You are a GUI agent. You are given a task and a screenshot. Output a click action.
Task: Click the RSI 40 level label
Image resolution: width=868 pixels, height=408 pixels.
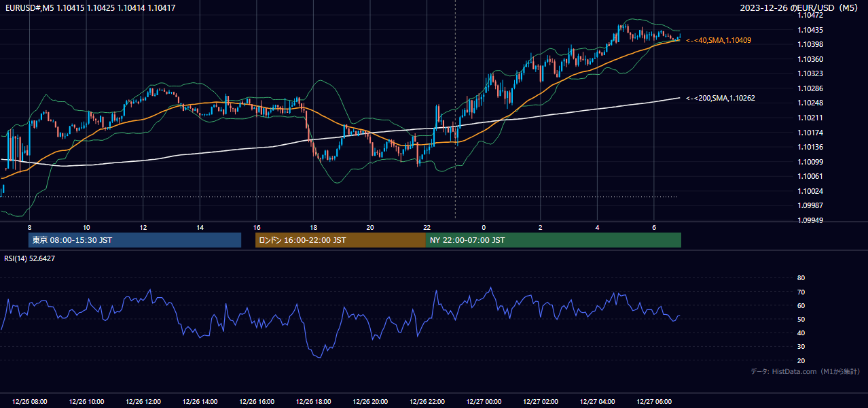(801, 333)
